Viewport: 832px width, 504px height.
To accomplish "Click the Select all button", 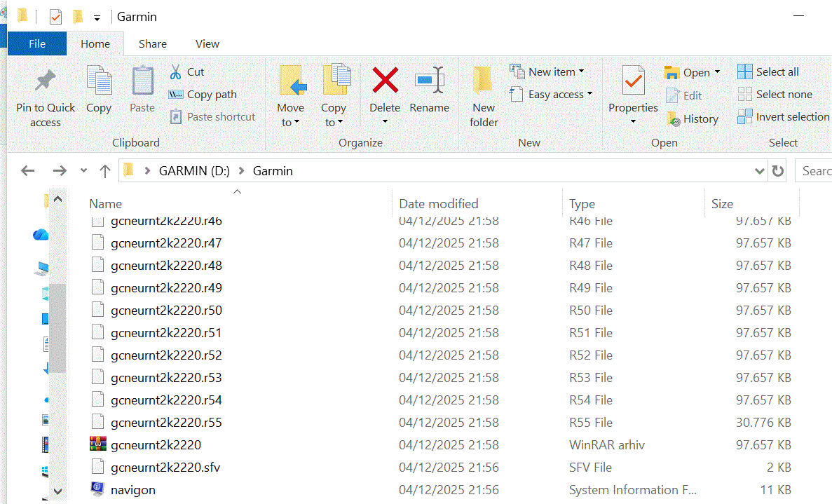I will (769, 71).
